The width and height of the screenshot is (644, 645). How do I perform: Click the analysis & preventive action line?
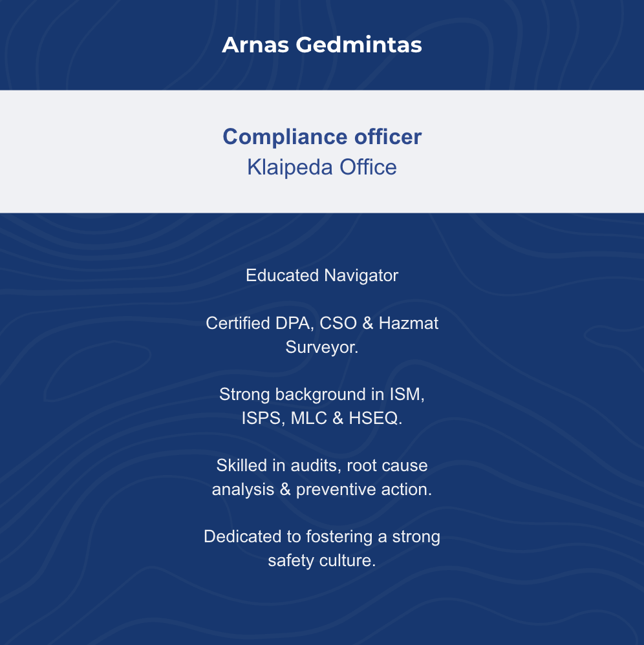[321, 489]
